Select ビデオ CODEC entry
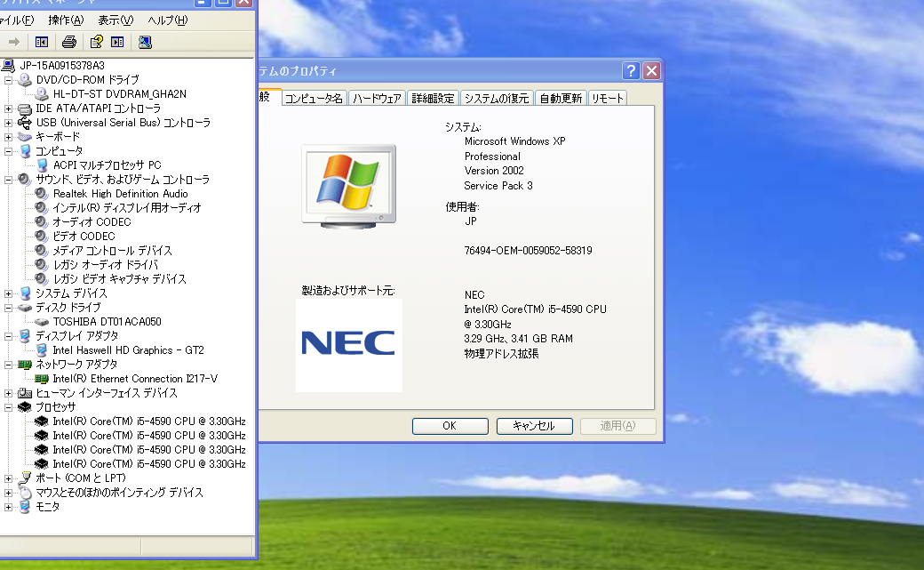This screenshot has width=924, height=570. pos(84,236)
